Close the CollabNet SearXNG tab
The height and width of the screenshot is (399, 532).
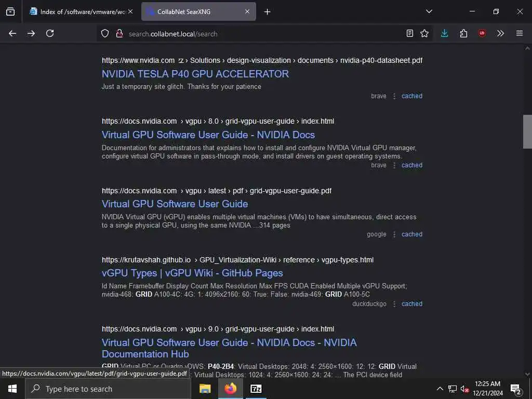tap(247, 11)
